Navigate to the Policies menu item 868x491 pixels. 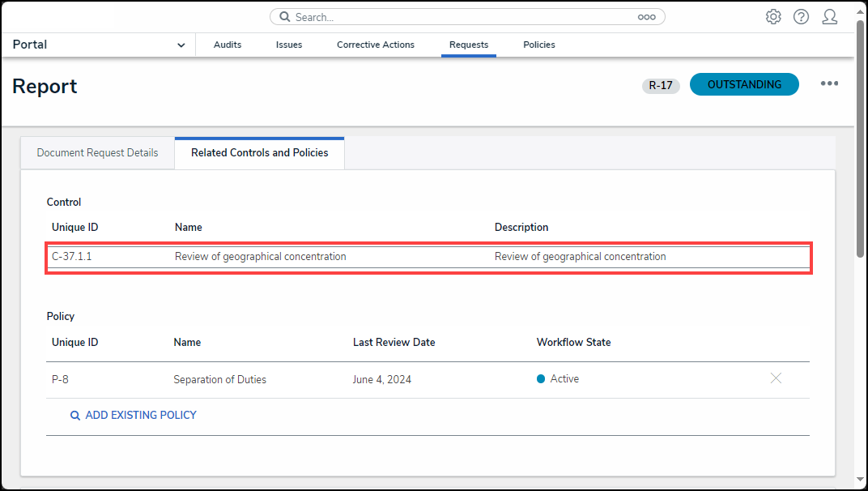pyautogui.click(x=539, y=45)
